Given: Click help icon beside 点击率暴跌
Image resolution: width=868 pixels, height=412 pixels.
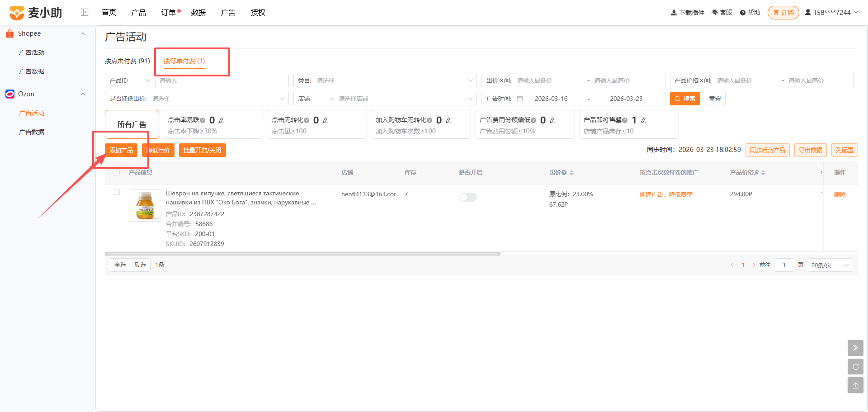Looking at the screenshot, I should [x=203, y=120].
